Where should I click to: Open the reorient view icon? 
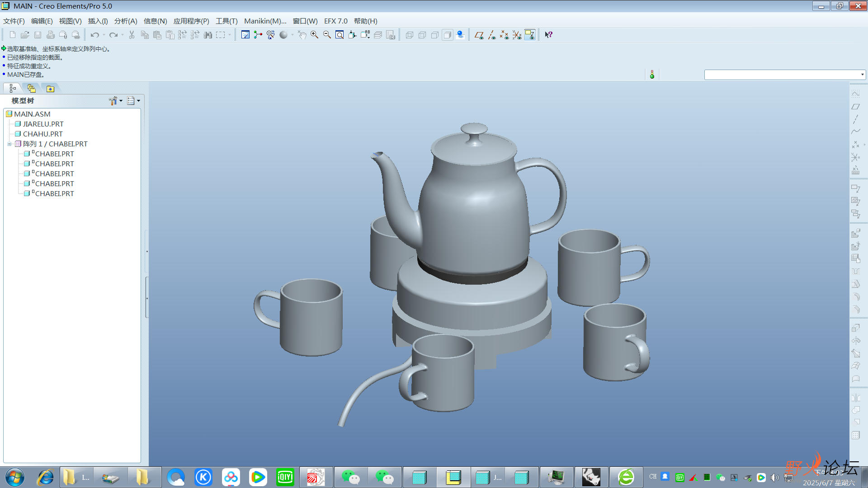(x=353, y=35)
